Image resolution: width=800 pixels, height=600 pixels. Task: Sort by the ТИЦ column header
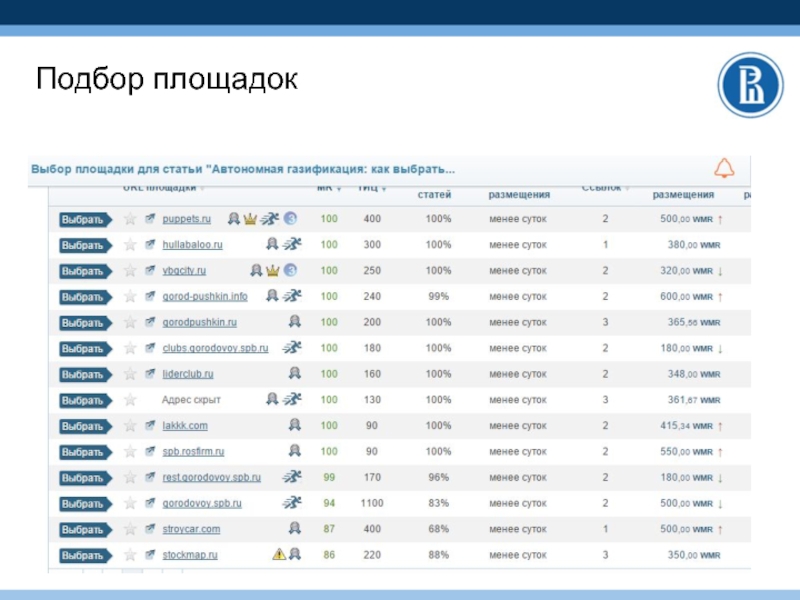[x=368, y=188]
